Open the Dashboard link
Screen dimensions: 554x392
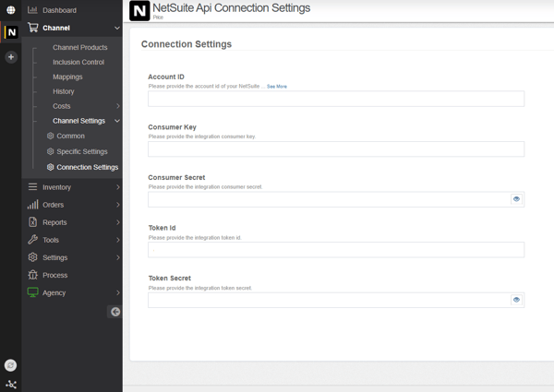point(59,10)
